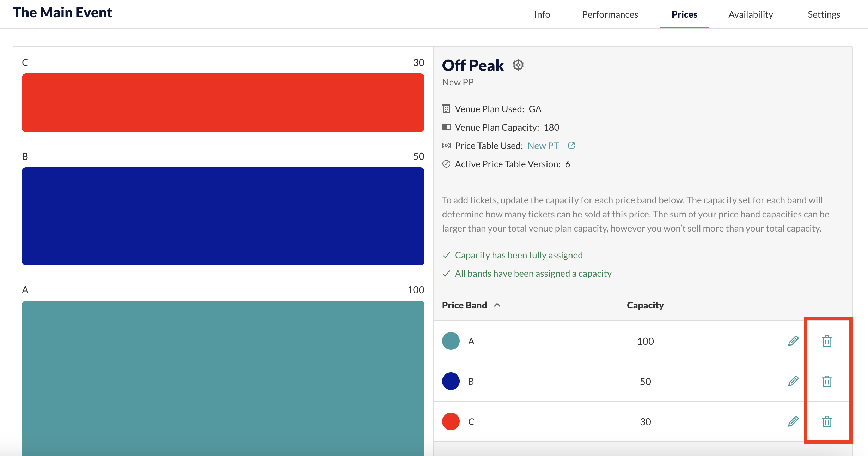Click the blue color circle for band B
Viewport: 868px width, 456px height.
451,381
